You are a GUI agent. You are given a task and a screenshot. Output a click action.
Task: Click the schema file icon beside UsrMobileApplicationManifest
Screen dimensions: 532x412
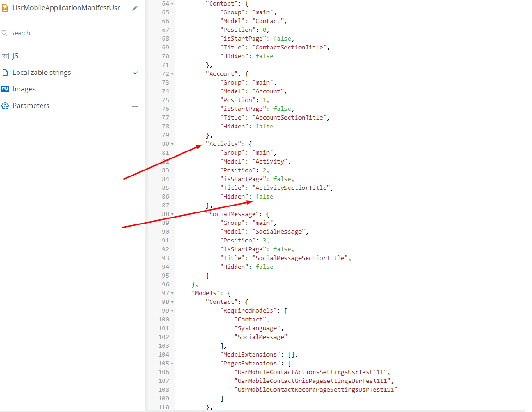[x=5, y=7]
